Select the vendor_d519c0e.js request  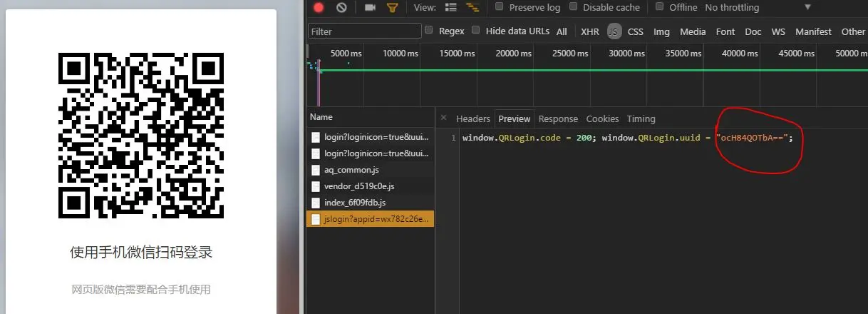(x=370, y=186)
